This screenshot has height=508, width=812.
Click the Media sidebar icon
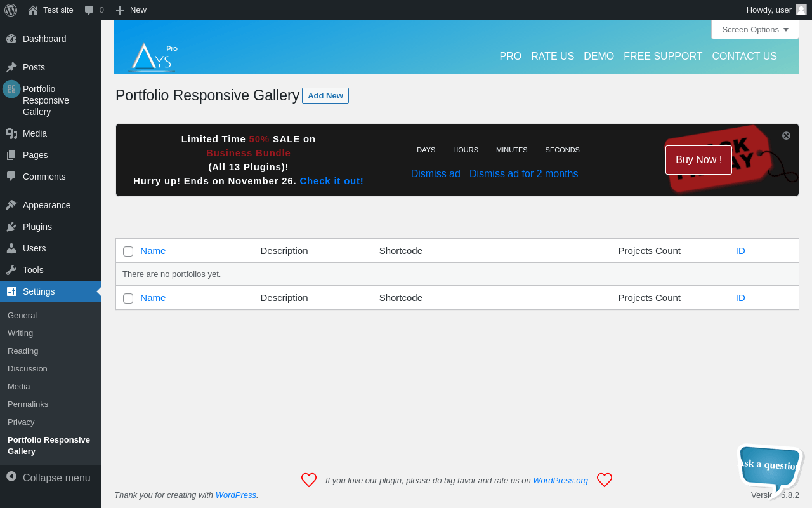[11, 133]
